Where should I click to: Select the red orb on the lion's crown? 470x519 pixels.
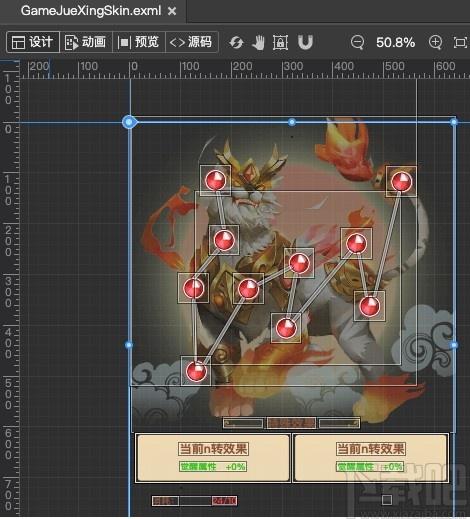tap(215, 180)
